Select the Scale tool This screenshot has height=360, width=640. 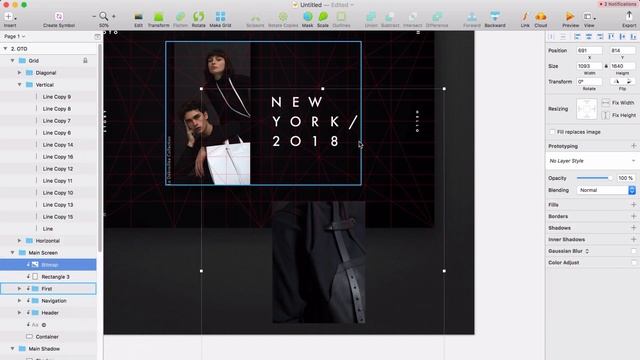pyautogui.click(x=323, y=19)
